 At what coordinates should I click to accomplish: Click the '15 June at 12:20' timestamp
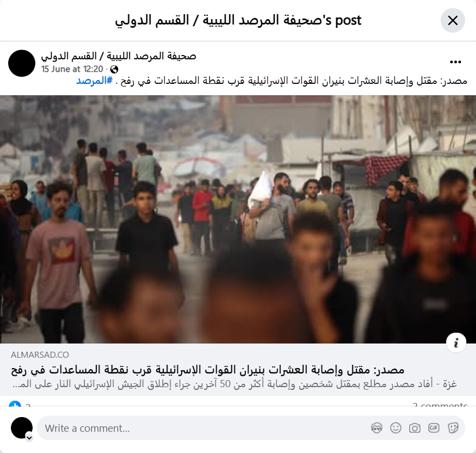(72, 69)
